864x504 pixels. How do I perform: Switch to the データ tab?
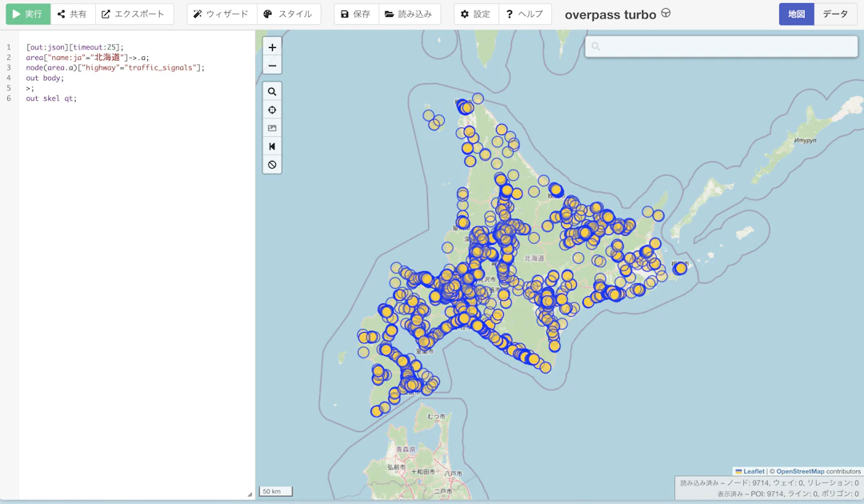835,14
